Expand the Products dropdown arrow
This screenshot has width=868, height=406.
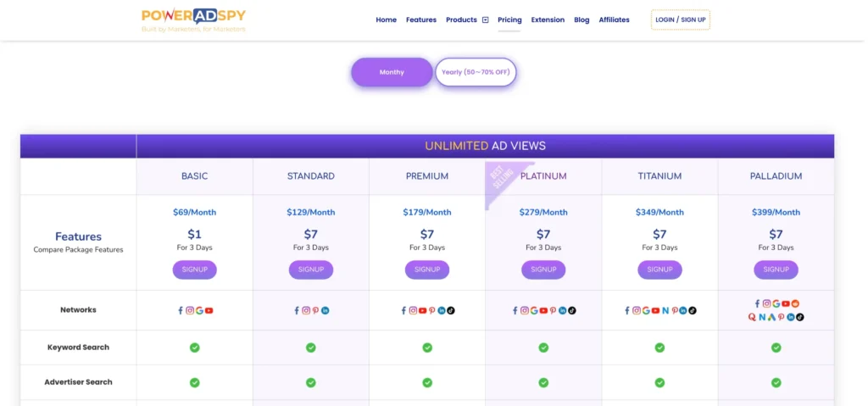(485, 19)
